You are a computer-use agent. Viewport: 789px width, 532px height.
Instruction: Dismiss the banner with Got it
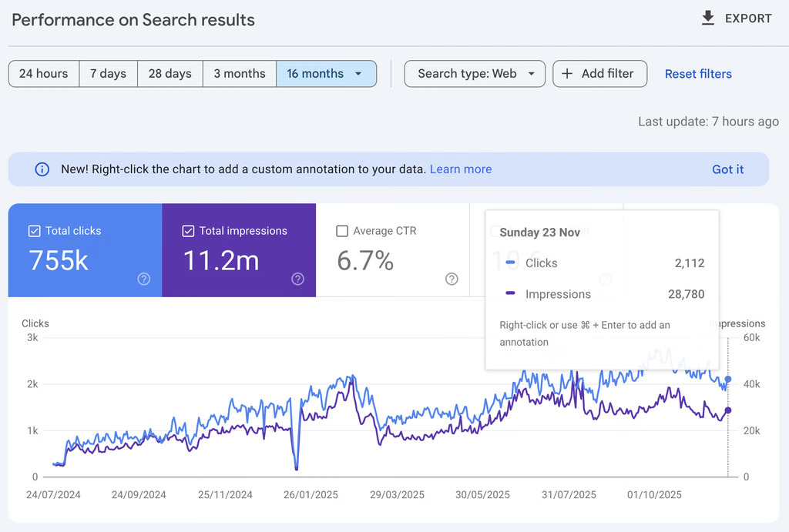[727, 169]
